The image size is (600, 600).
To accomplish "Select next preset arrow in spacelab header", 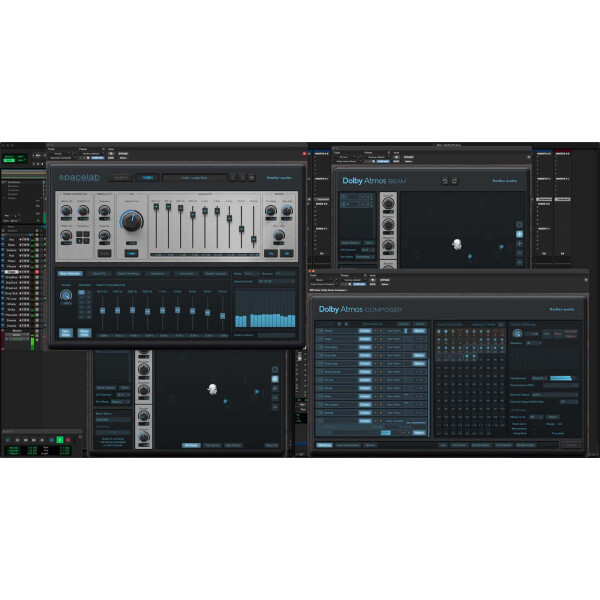I will 242,178.
